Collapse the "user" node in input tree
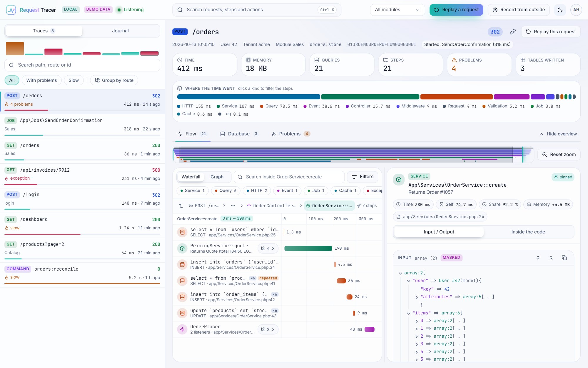 coord(409,281)
